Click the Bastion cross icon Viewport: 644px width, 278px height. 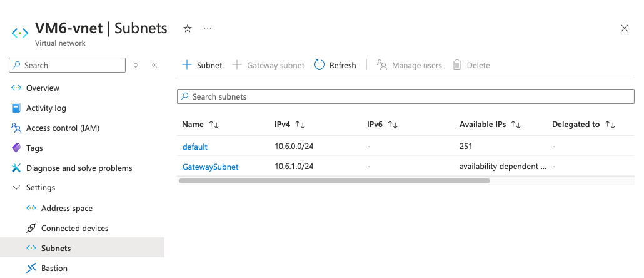tap(31, 268)
